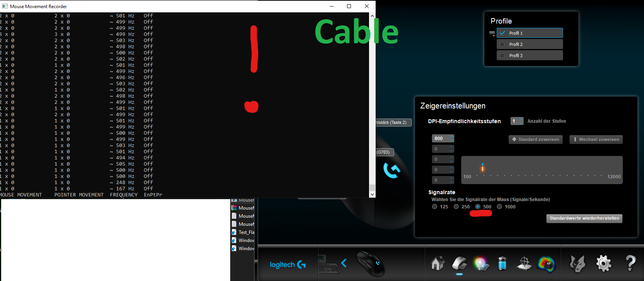Click the blue device-switch arrow

click(x=344, y=263)
